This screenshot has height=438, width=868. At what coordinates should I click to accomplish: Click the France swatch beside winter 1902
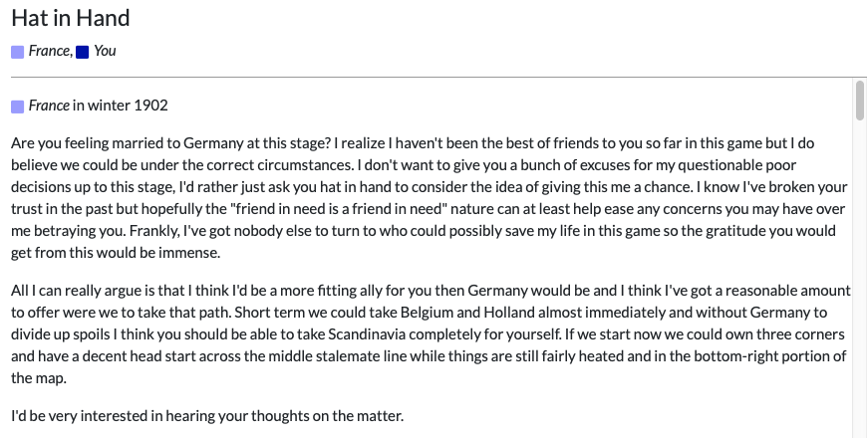pos(17,107)
